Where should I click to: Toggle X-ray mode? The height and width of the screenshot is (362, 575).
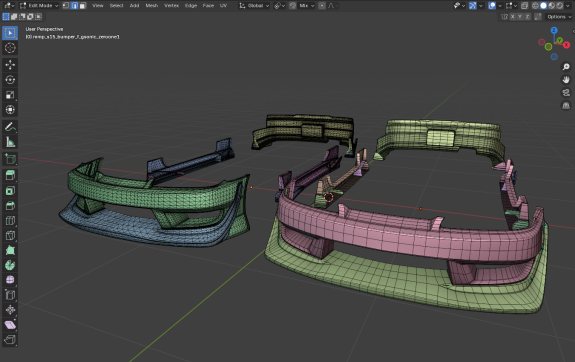click(x=524, y=6)
